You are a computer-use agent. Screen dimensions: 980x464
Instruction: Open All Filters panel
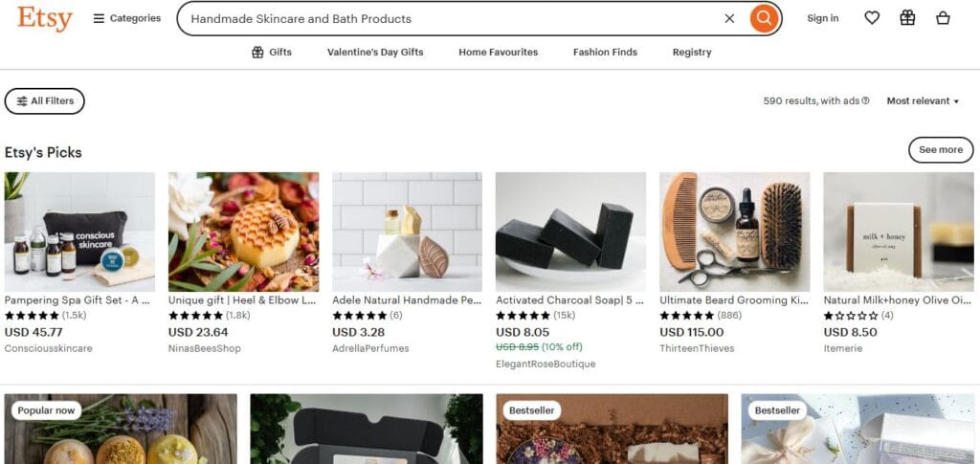[45, 100]
